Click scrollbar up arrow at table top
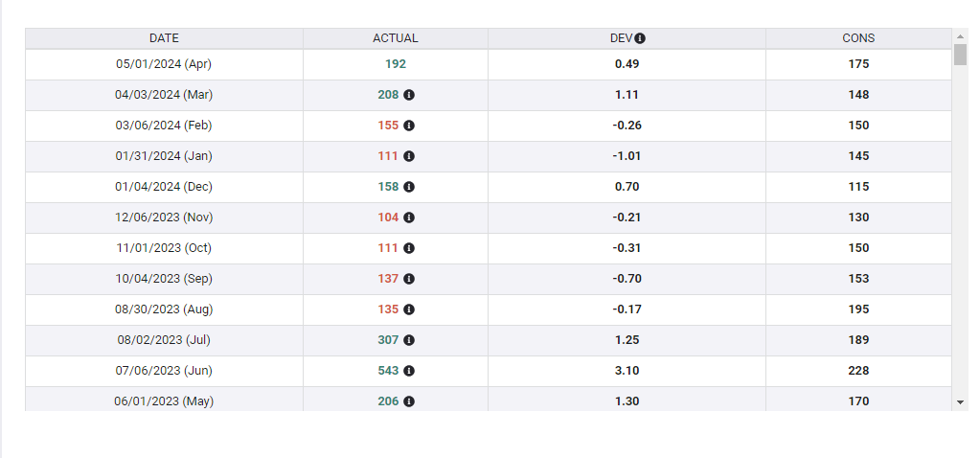Viewport: 980px width, 458px height. click(x=960, y=36)
